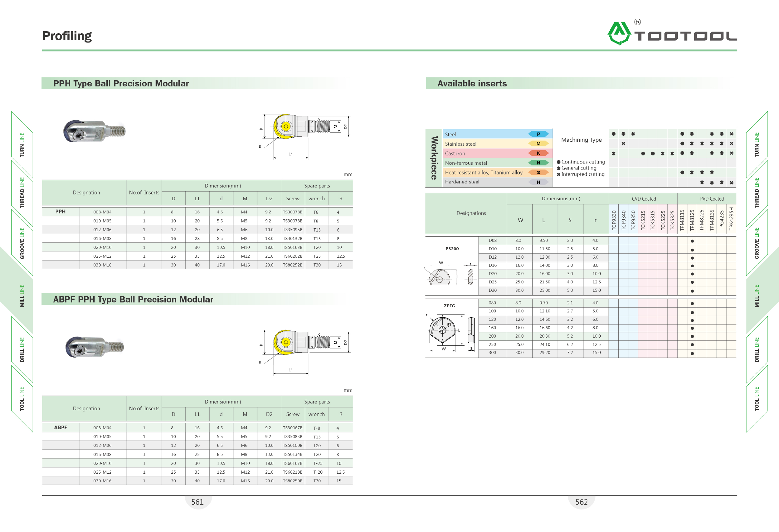Click the grey H hardened steel badge
This screenshot has width=779, height=532.
point(538,182)
